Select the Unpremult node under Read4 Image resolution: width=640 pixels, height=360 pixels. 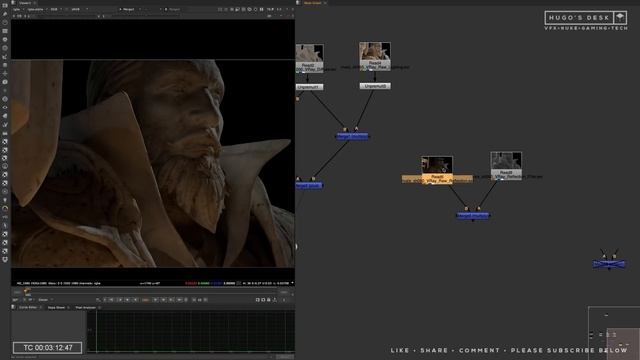[x=375, y=86]
